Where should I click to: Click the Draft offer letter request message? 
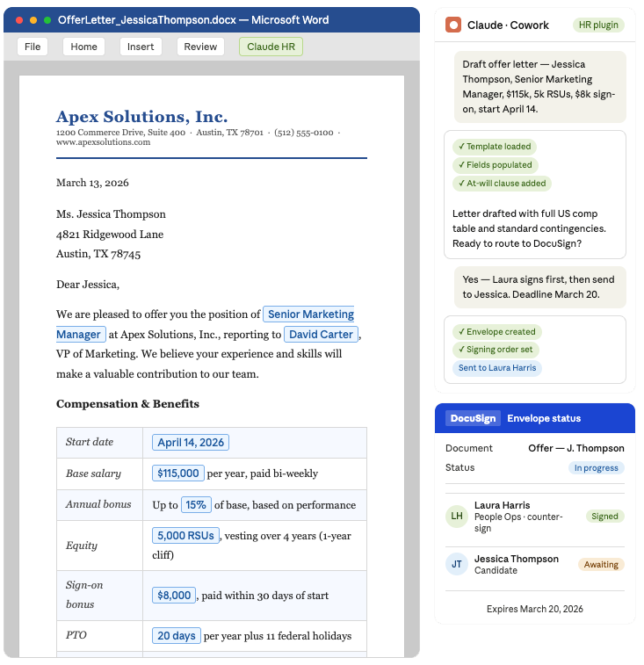[x=539, y=87]
